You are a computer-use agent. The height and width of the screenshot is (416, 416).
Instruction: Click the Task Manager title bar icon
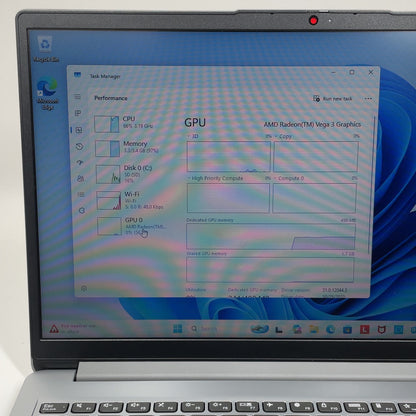[x=77, y=75]
